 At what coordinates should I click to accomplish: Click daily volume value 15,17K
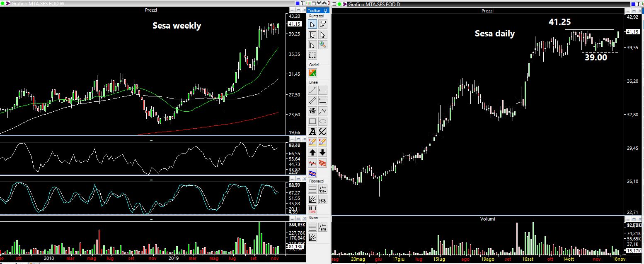point(634,251)
